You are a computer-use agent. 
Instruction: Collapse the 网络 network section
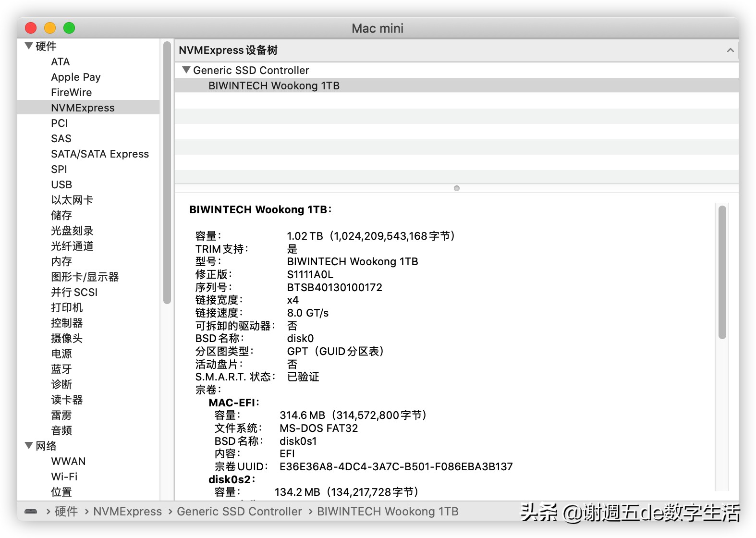tap(29, 446)
